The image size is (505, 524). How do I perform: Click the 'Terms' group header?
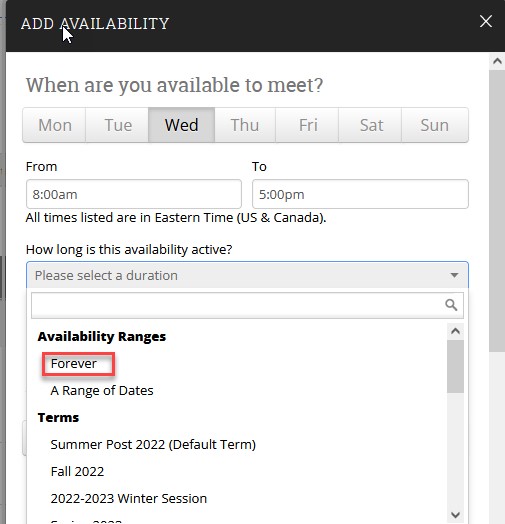point(58,417)
